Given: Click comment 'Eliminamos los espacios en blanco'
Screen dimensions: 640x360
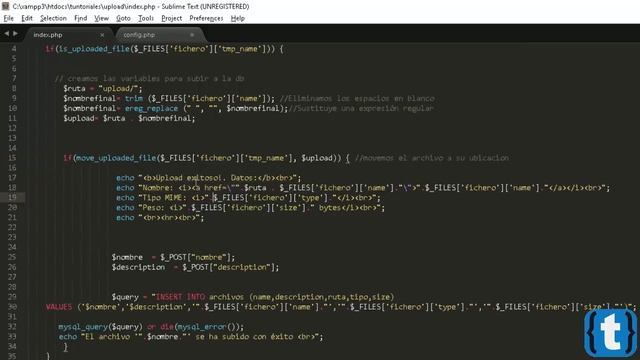Looking at the screenshot, I should [x=357, y=98].
